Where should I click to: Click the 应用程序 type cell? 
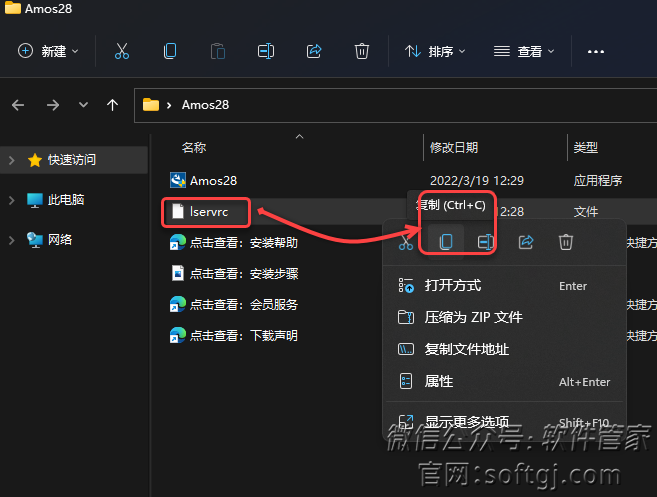pos(598,181)
